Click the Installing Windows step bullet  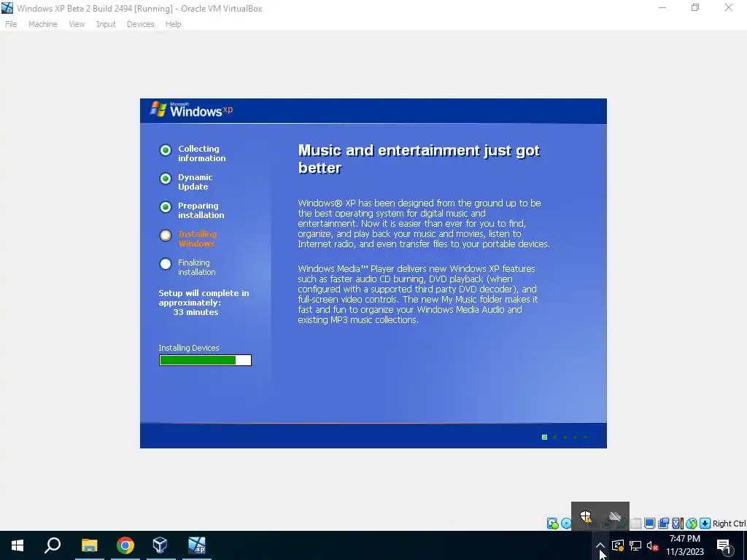tap(166, 236)
